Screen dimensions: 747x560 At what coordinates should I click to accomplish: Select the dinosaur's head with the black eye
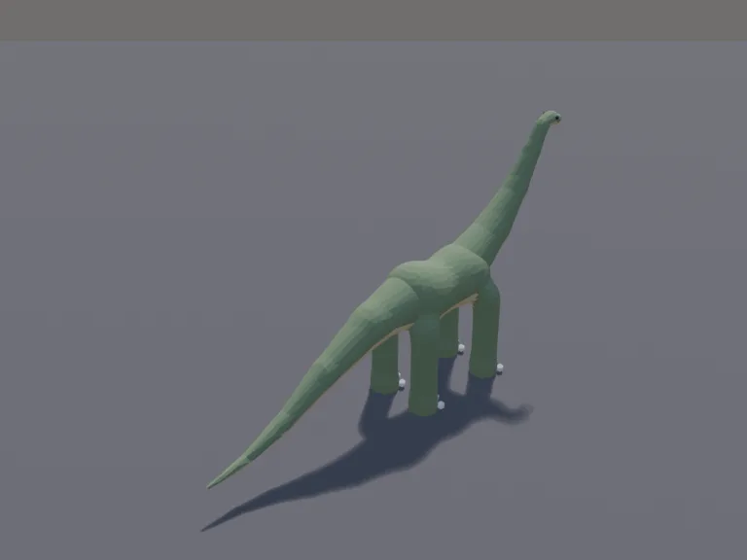coord(550,118)
